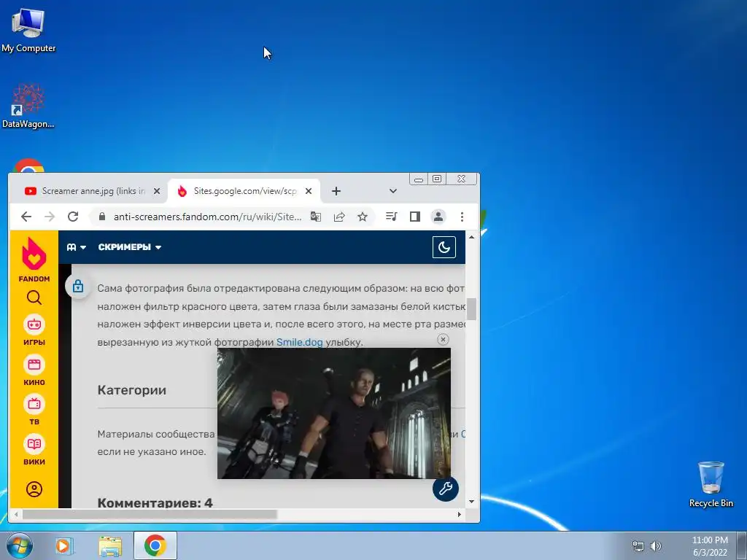Image resolution: width=747 pixels, height=560 pixels.
Task: Select the DataWagon desktop shortcut
Action: [x=28, y=106]
